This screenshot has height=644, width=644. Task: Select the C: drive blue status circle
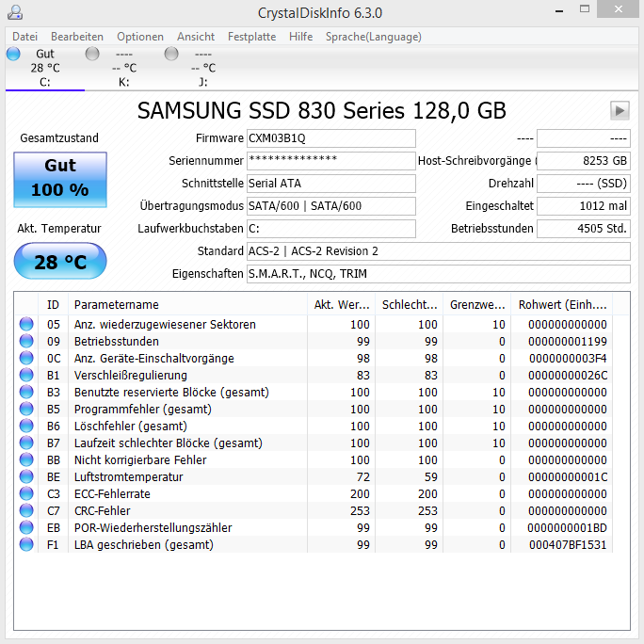pos(13,54)
